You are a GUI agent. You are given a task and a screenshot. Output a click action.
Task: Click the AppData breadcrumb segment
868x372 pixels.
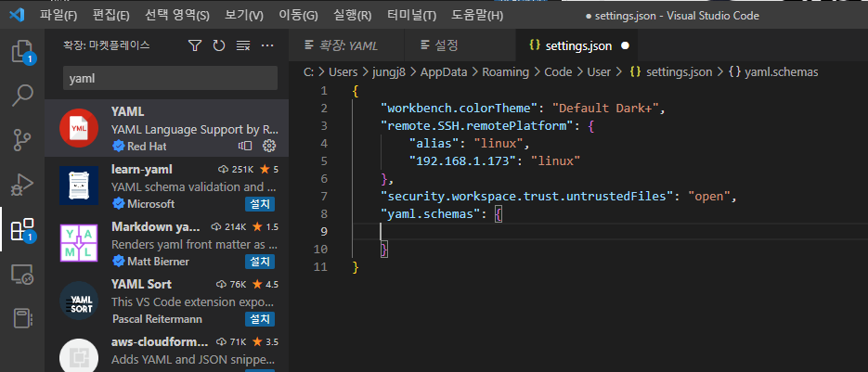click(444, 72)
